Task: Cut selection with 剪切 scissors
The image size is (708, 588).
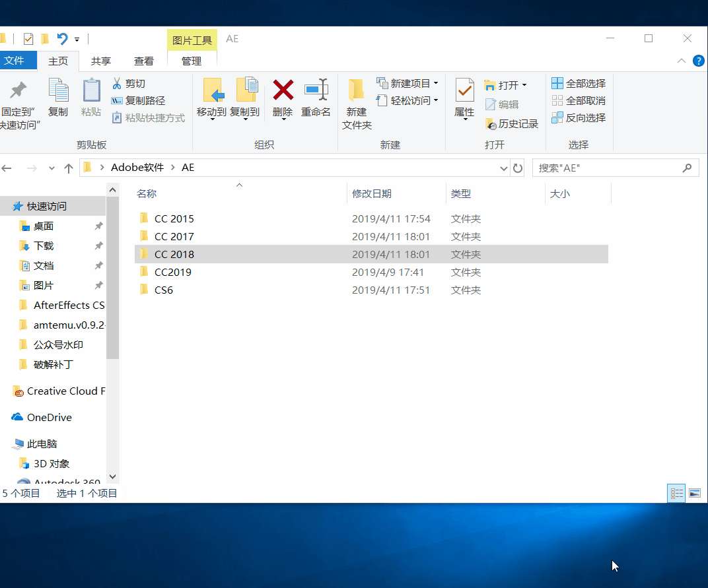Action: [129, 84]
